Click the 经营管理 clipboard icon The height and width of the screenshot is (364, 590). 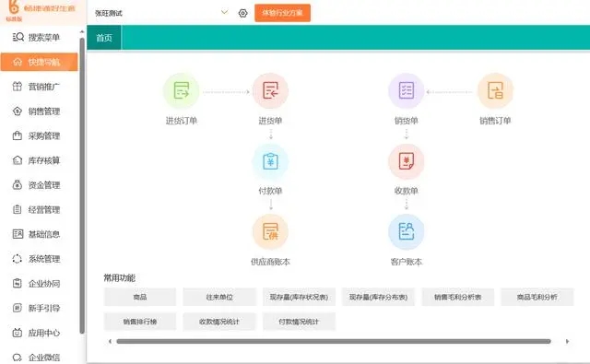coord(18,209)
